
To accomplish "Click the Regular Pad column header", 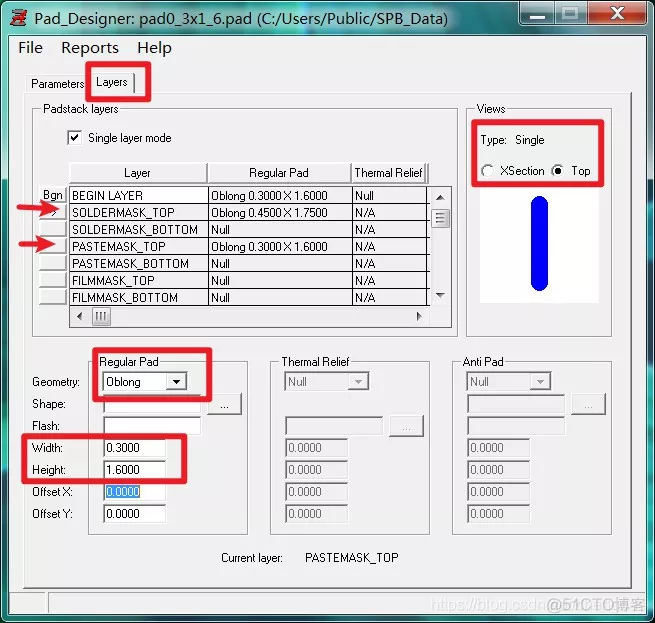I will click(x=279, y=173).
